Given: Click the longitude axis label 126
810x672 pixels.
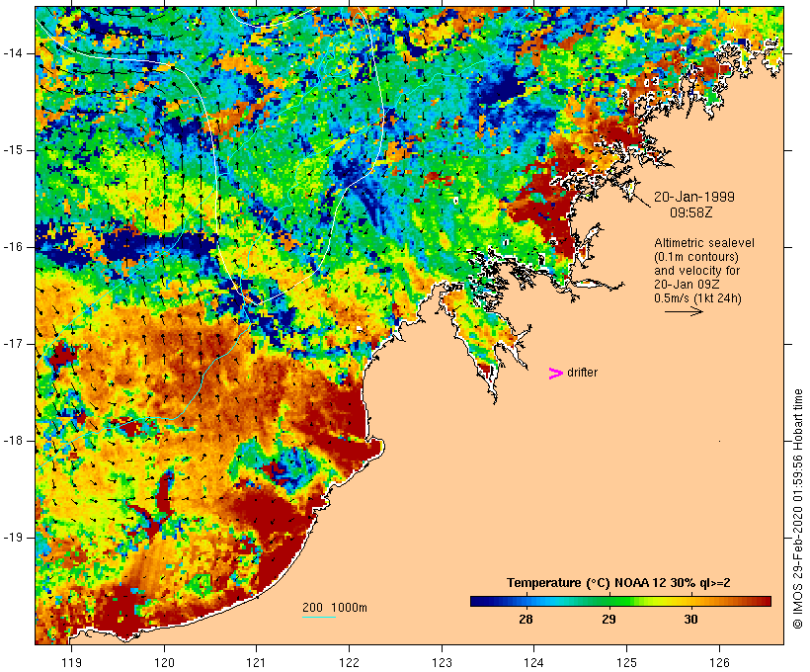Looking at the screenshot, I should pyautogui.click(x=719, y=662).
